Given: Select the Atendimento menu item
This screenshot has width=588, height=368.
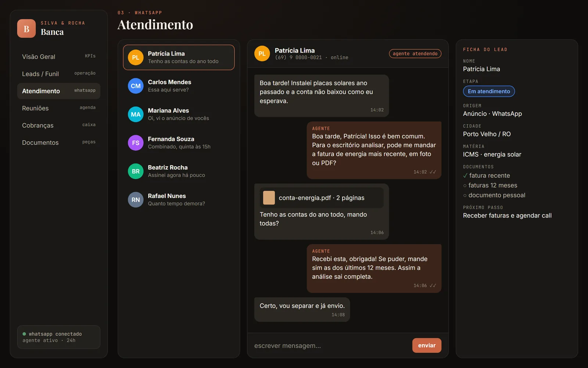Looking at the screenshot, I should pyautogui.click(x=59, y=91).
